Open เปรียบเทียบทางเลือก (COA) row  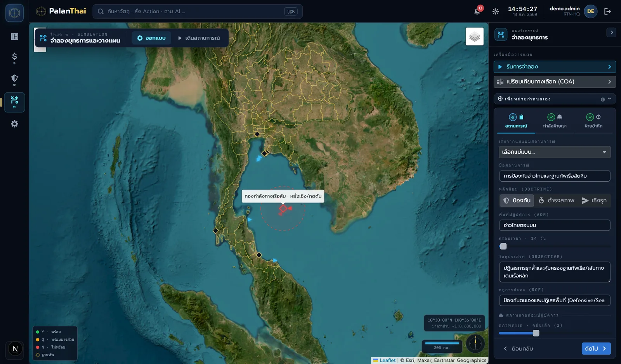tap(555, 82)
